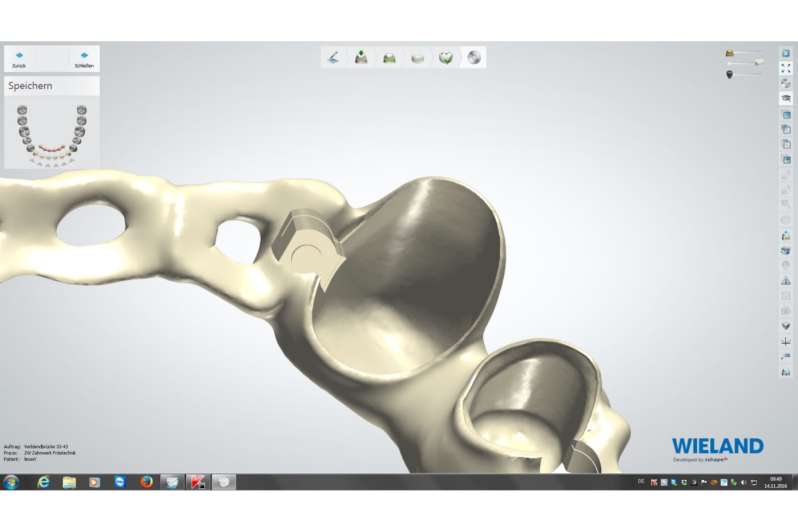798x532 pixels.
Task: Click the warning triangle icon in right toolbar
Action: click(785, 281)
